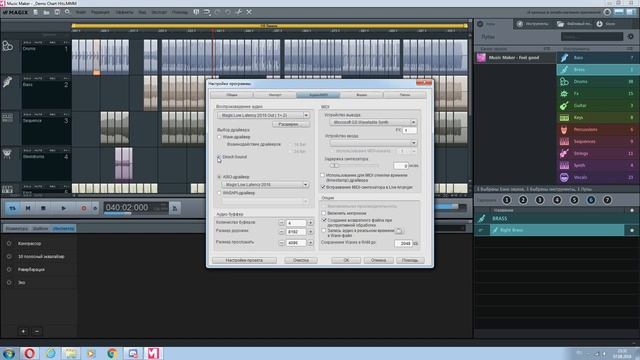Select the Percussions instrument category
640x360 pixels.
pos(597,129)
